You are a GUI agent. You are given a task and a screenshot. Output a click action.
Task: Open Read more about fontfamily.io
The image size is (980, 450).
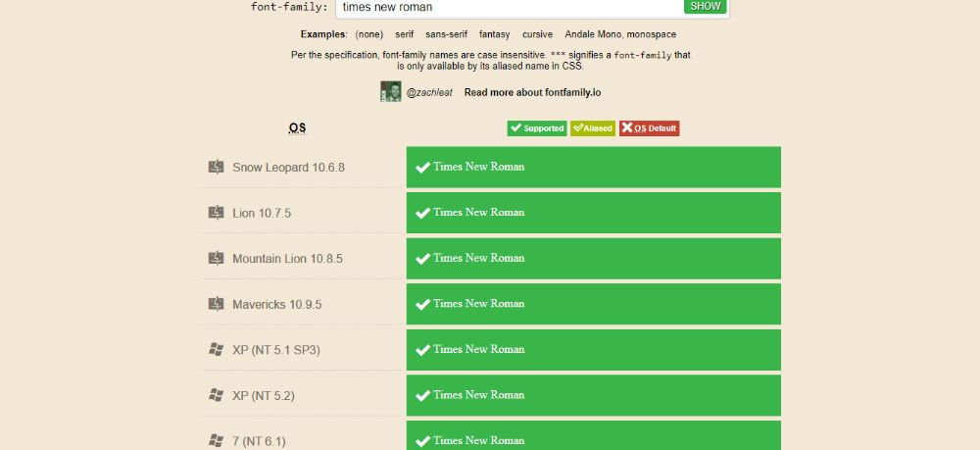coord(532,92)
